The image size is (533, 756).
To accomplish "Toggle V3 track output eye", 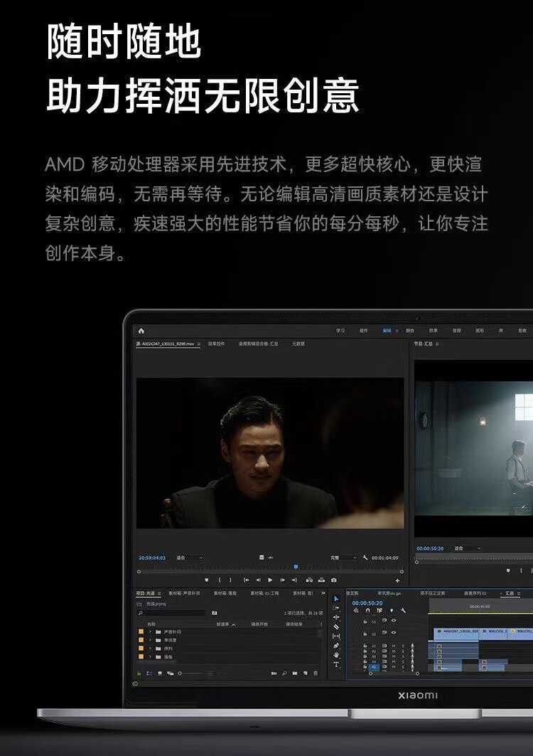I will pos(394,621).
